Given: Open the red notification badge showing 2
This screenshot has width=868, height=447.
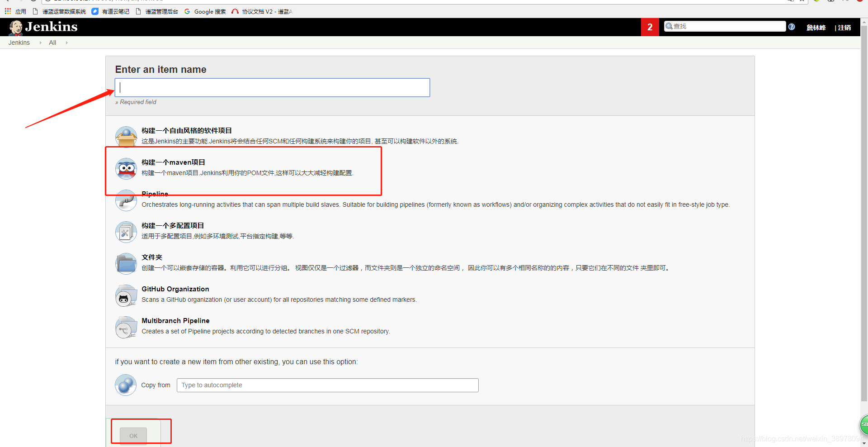Looking at the screenshot, I should [x=650, y=27].
